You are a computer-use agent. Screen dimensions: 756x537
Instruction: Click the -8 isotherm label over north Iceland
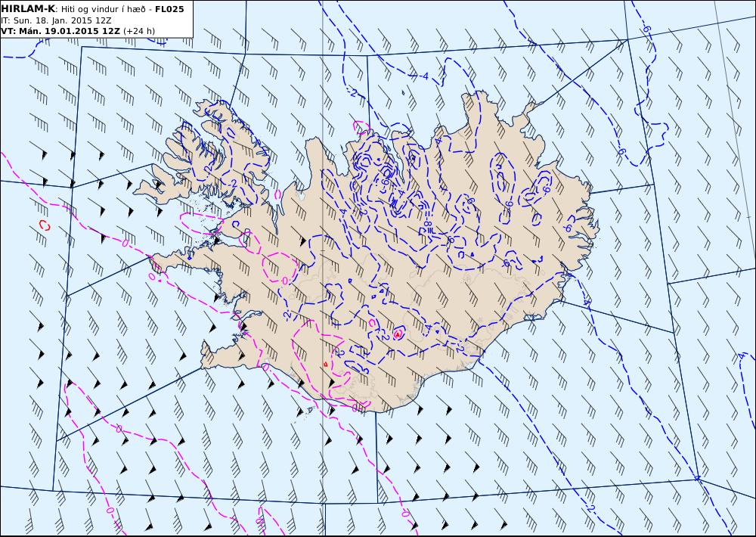[x=427, y=224]
